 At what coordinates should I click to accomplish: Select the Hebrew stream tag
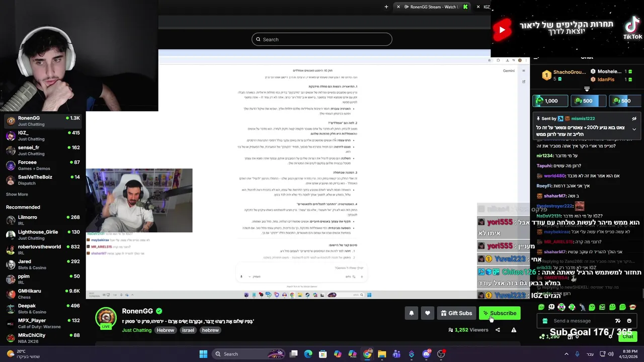tap(165, 330)
